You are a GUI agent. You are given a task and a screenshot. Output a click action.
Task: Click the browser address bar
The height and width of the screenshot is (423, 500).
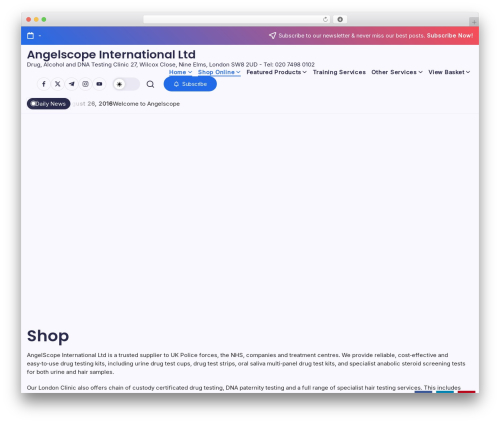click(x=237, y=19)
